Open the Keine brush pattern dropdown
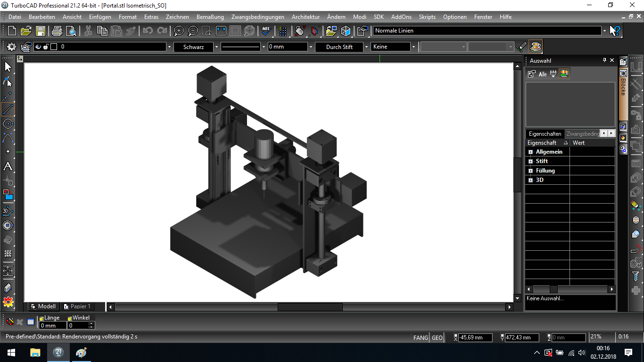The height and width of the screenshot is (362, 644). [x=413, y=47]
